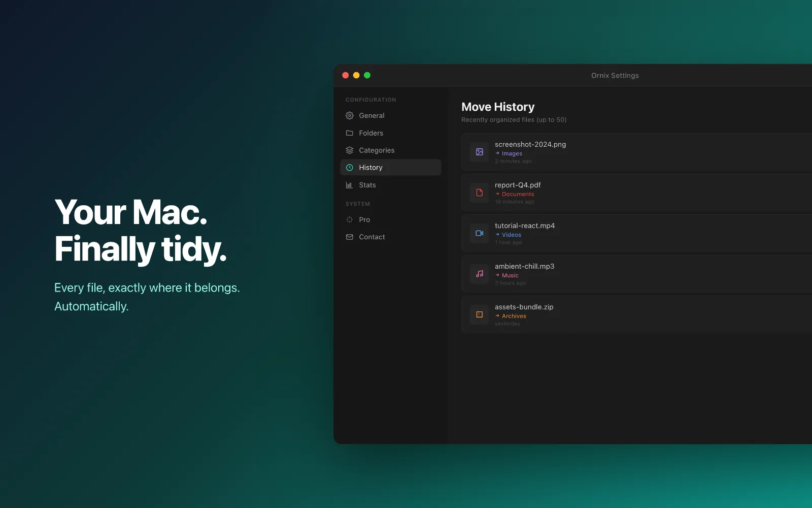Click the Categories layers icon
This screenshot has width=812, height=508.
tap(349, 150)
